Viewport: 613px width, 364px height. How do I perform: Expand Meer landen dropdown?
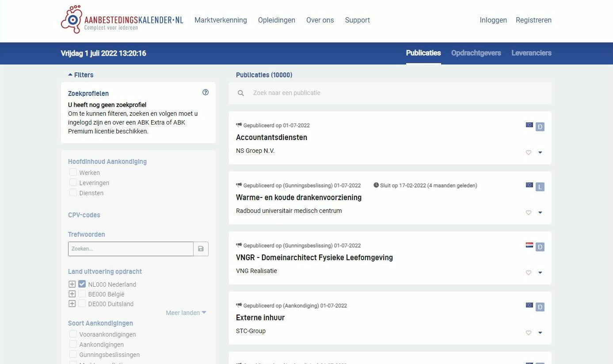click(x=186, y=313)
